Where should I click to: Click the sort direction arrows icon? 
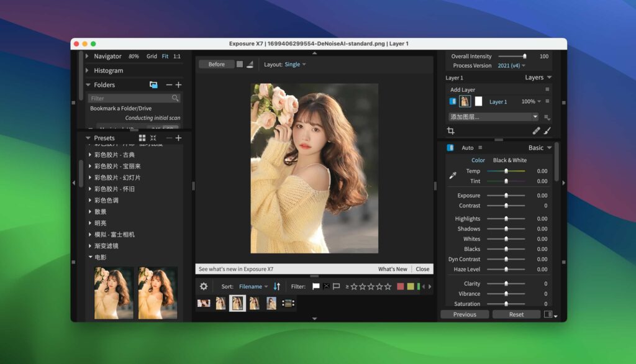click(x=276, y=286)
